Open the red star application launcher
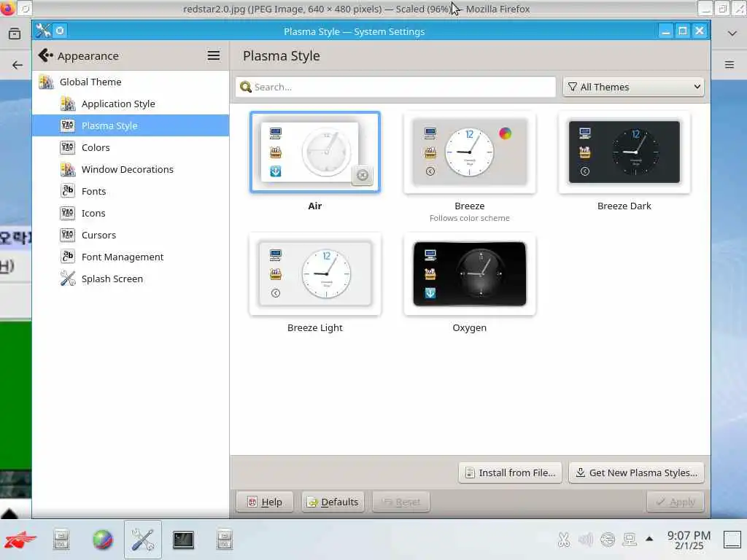The image size is (747, 560). pos(20,540)
